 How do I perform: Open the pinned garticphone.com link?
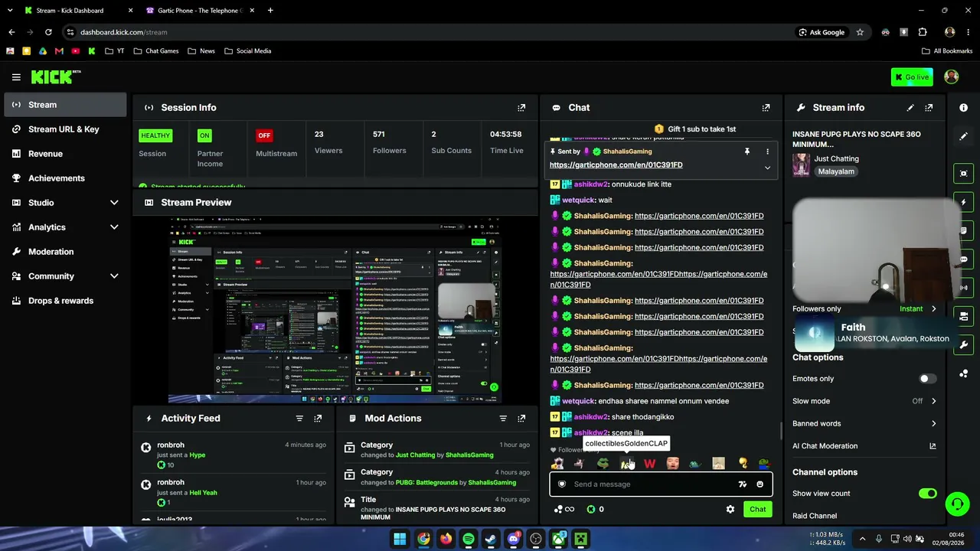click(x=616, y=165)
